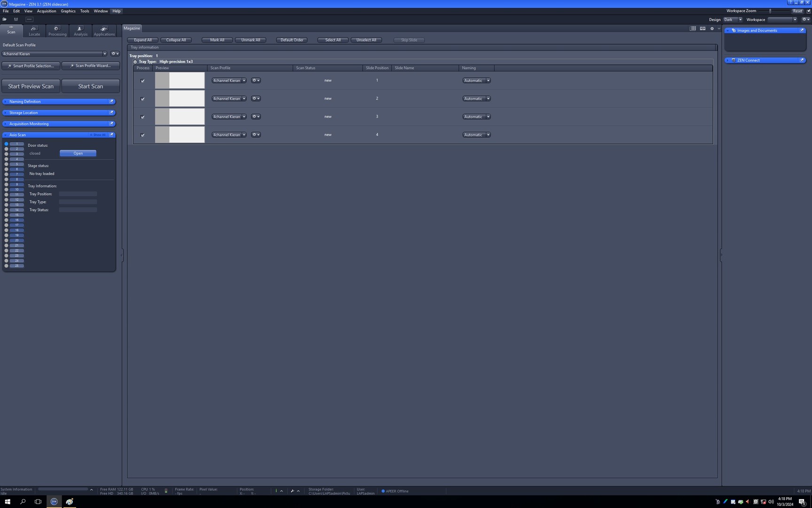Image resolution: width=812 pixels, height=508 pixels.
Task: Uncheck the Process checkbox for slide 1
Action: click(x=143, y=81)
